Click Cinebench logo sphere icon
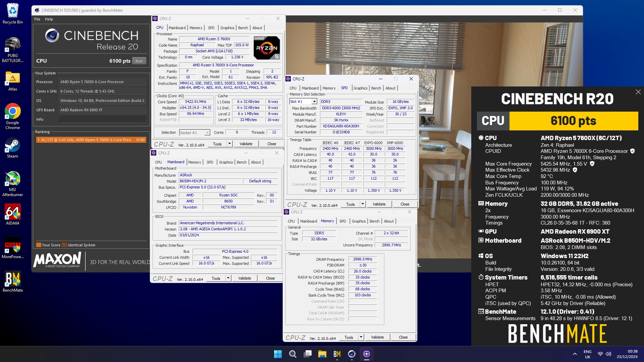The image size is (644, 362). tap(52, 36)
